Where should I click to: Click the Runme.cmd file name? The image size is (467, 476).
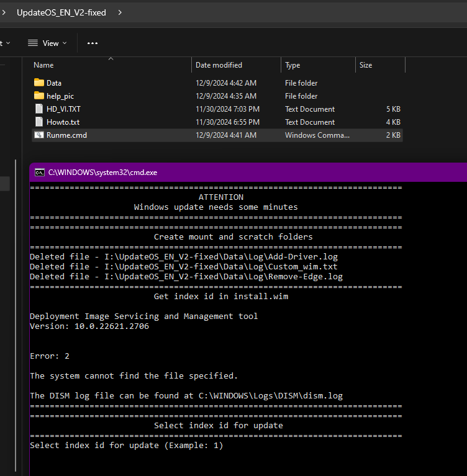pos(66,135)
